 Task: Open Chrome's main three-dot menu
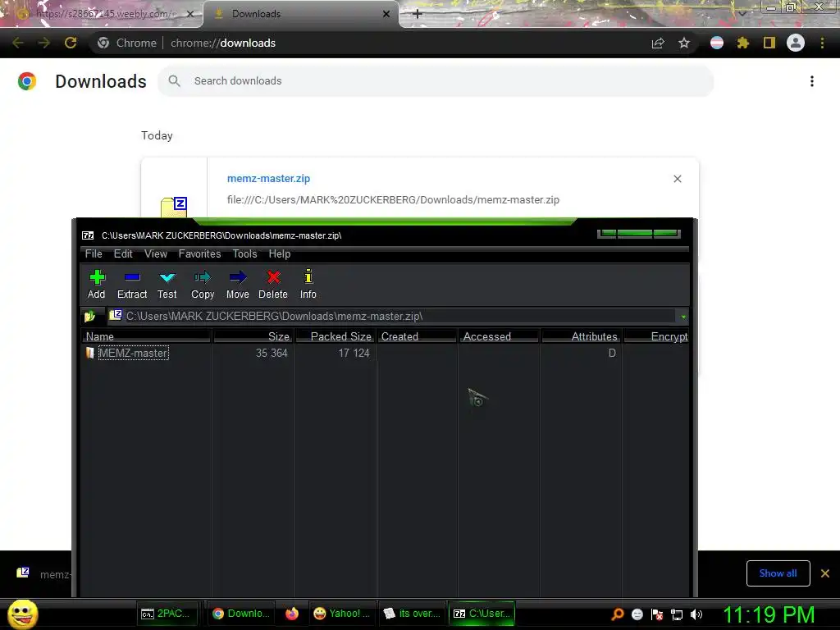pyautogui.click(x=822, y=43)
